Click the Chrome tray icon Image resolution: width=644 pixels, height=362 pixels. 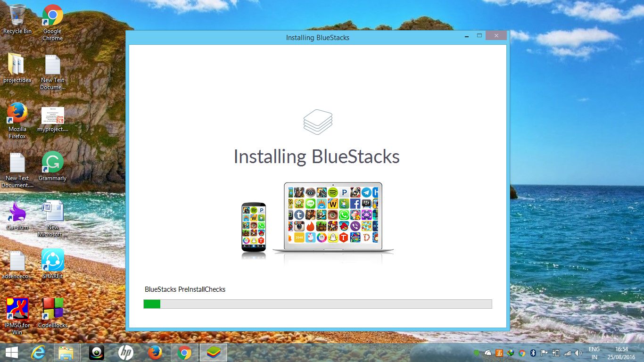point(522,353)
